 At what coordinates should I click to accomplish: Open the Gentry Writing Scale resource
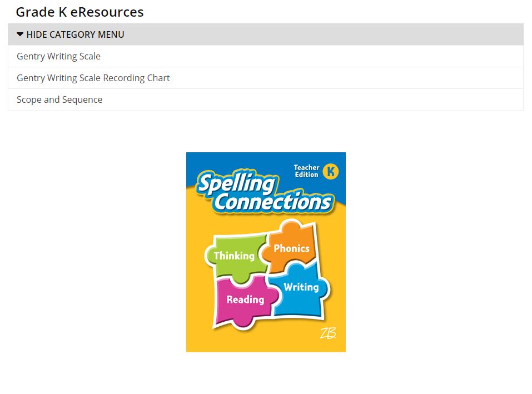click(59, 56)
